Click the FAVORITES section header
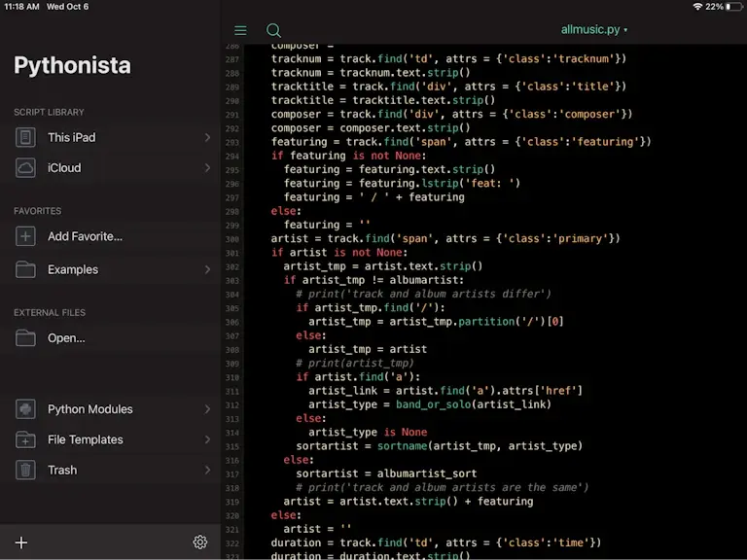 [38, 210]
